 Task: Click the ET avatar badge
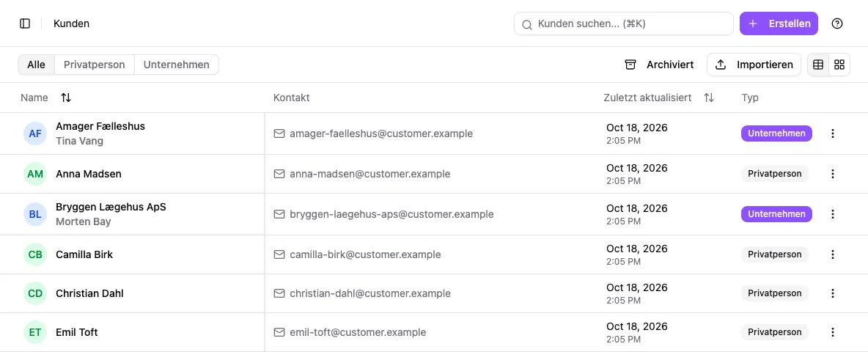(x=35, y=332)
